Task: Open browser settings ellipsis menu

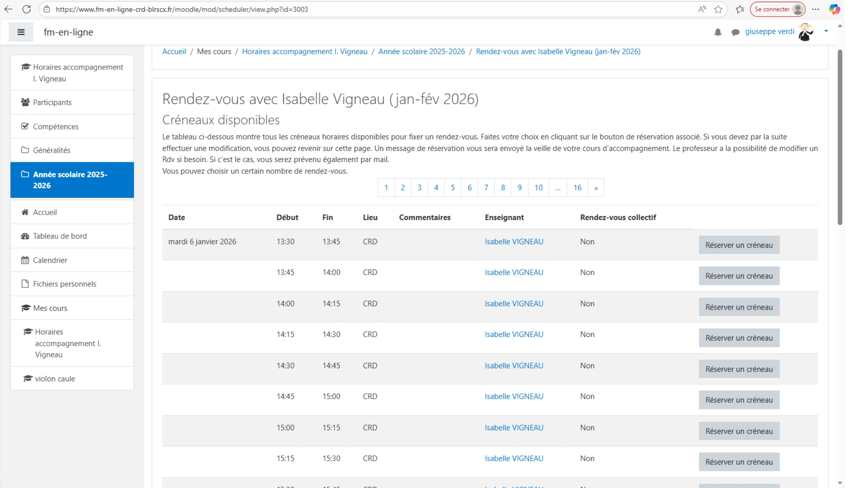Action: tap(815, 9)
